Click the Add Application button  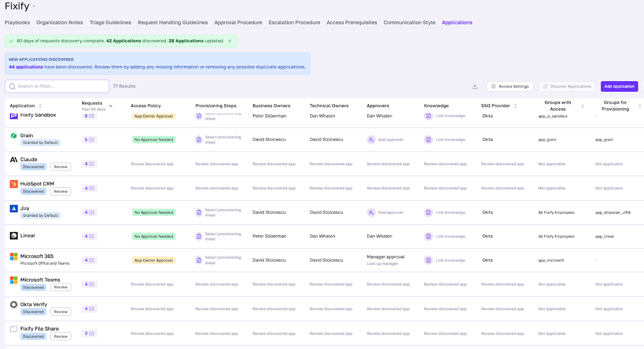point(619,86)
